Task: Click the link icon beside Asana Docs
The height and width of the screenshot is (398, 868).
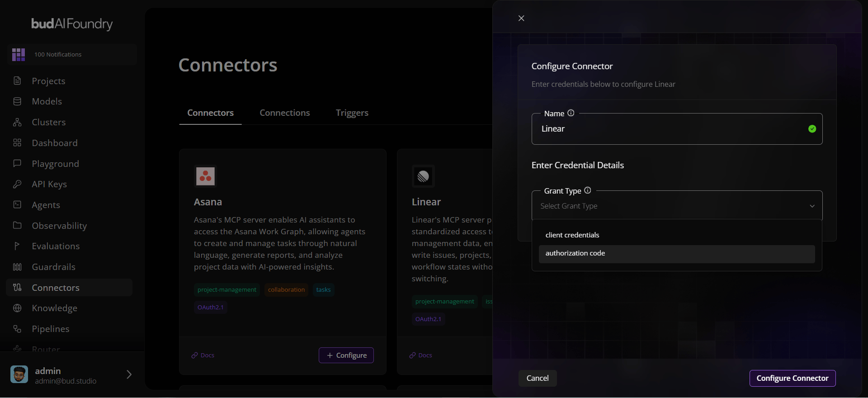Action: click(195, 355)
